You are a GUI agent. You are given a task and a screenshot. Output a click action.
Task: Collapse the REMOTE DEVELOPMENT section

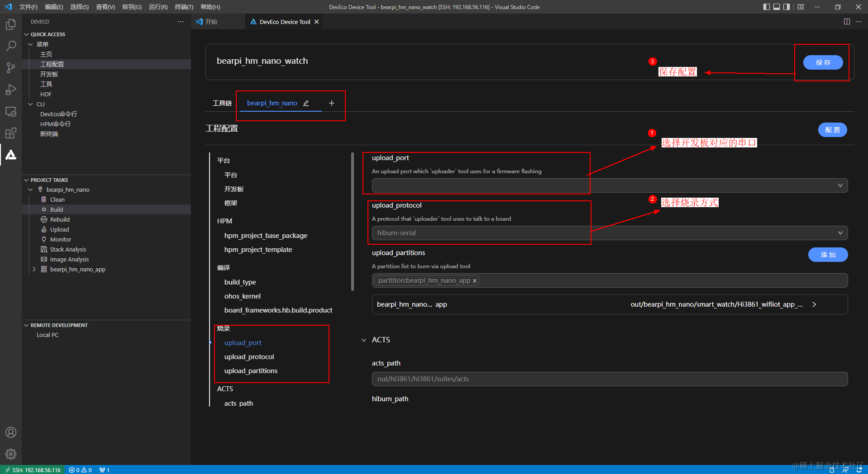26,325
